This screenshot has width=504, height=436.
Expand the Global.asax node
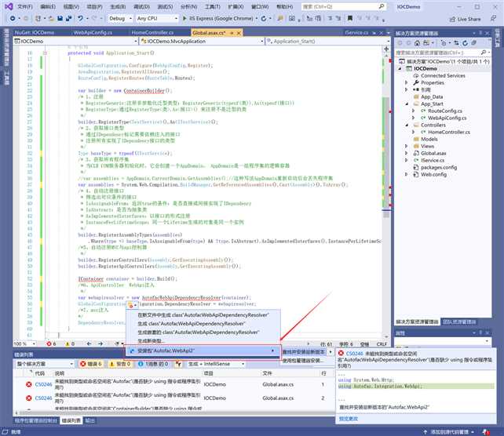407,153
